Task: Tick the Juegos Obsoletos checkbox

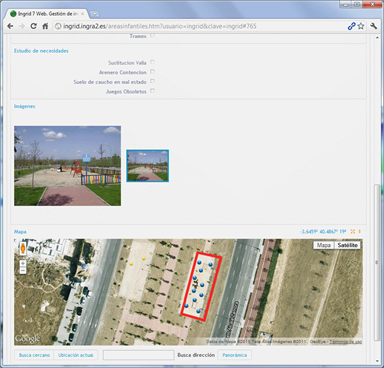Action: [152, 91]
